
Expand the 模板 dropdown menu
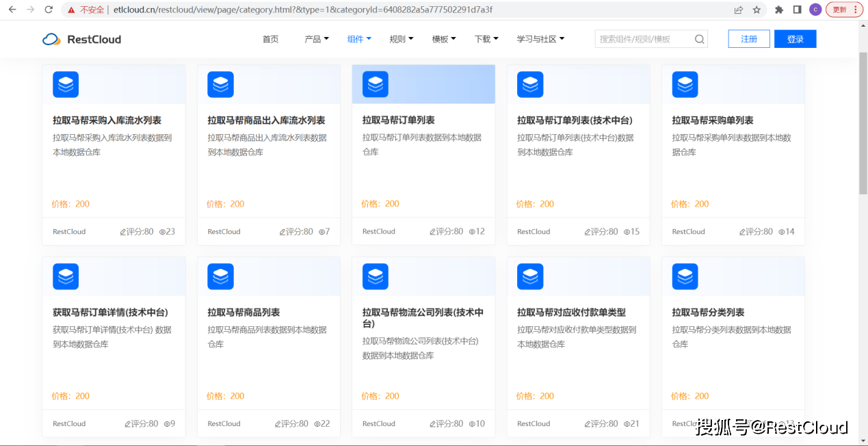coord(444,39)
